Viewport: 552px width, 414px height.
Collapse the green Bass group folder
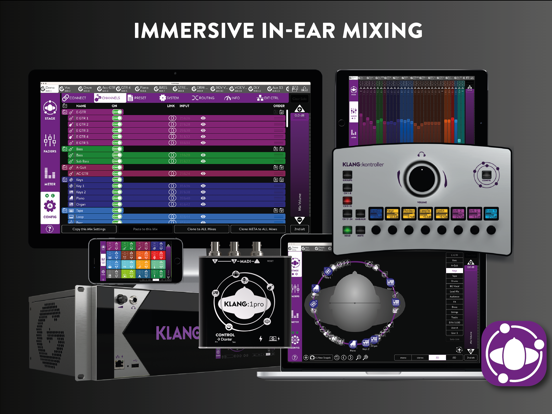click(65, 149)
